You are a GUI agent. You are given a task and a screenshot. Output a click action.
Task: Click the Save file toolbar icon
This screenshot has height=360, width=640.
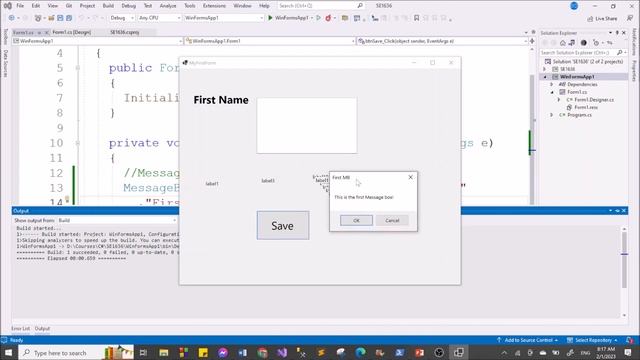point(60,18)
